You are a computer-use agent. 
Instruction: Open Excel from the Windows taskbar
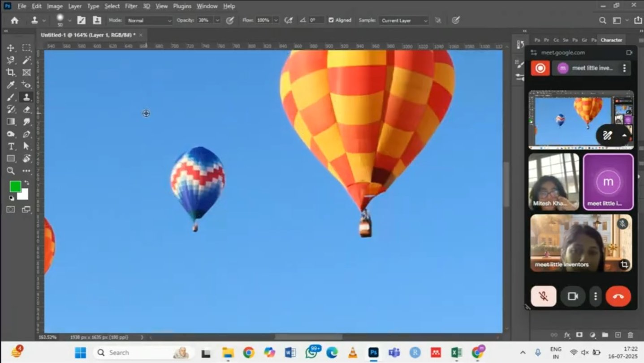[456, 352]
